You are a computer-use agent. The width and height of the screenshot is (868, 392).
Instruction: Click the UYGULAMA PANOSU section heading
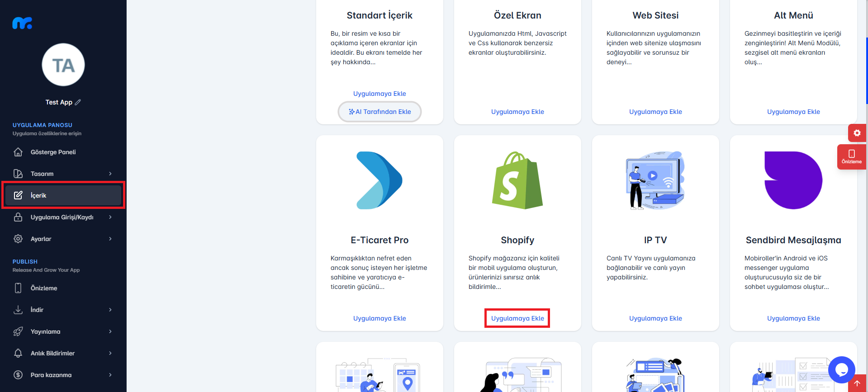point(43,125)
